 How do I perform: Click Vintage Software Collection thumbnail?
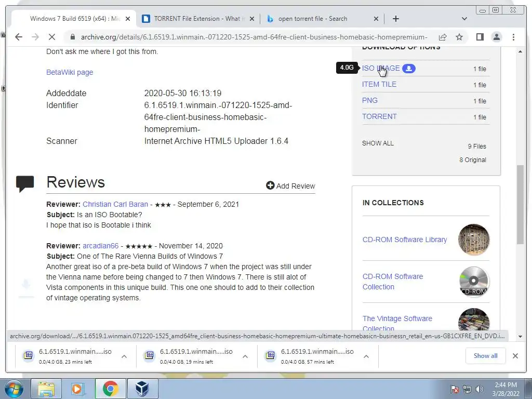474,320
